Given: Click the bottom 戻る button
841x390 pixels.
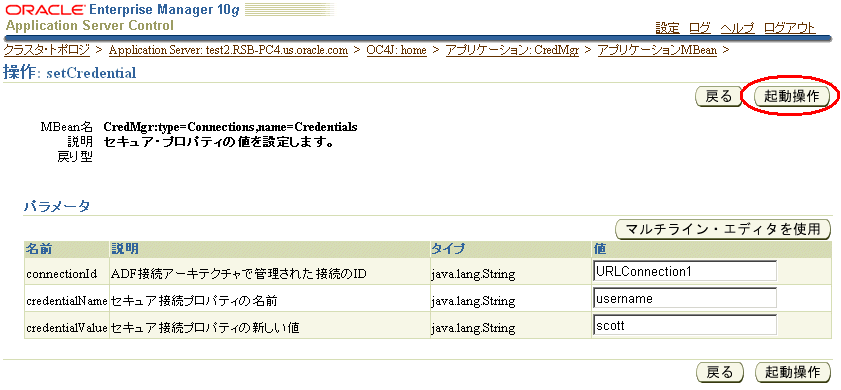Looking at the screenshot, I should pos(719,372).
